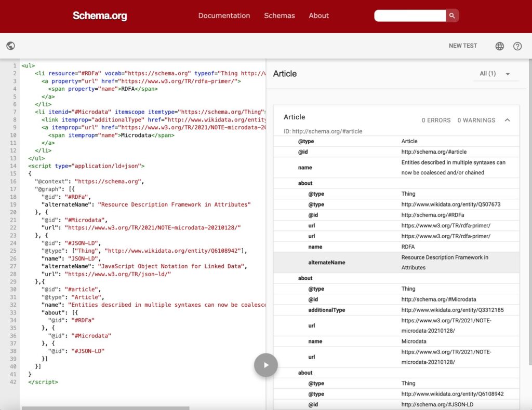
Task: Click the search magnifier icon
Action: pos(452,16)
